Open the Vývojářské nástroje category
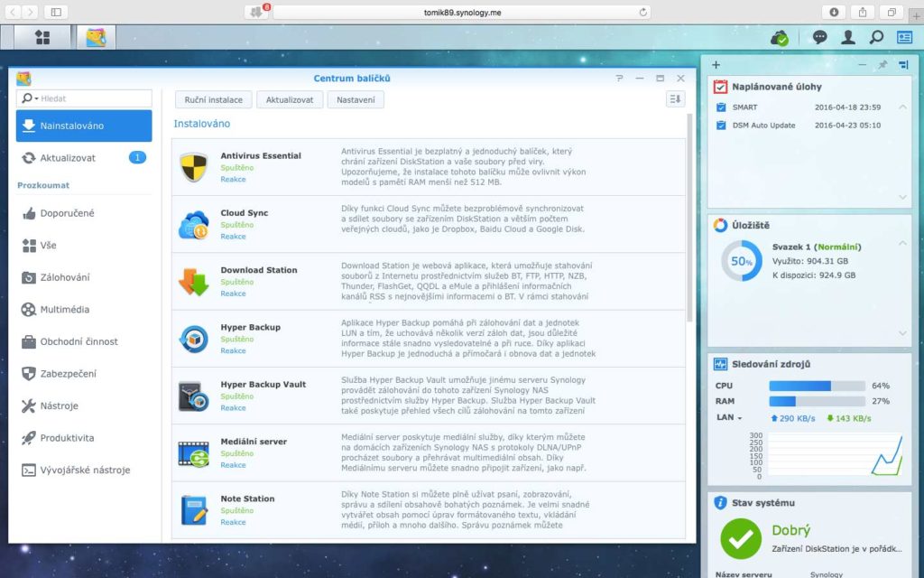The height and width of the screenshot is (578, 924). click(x=84, y=470)
